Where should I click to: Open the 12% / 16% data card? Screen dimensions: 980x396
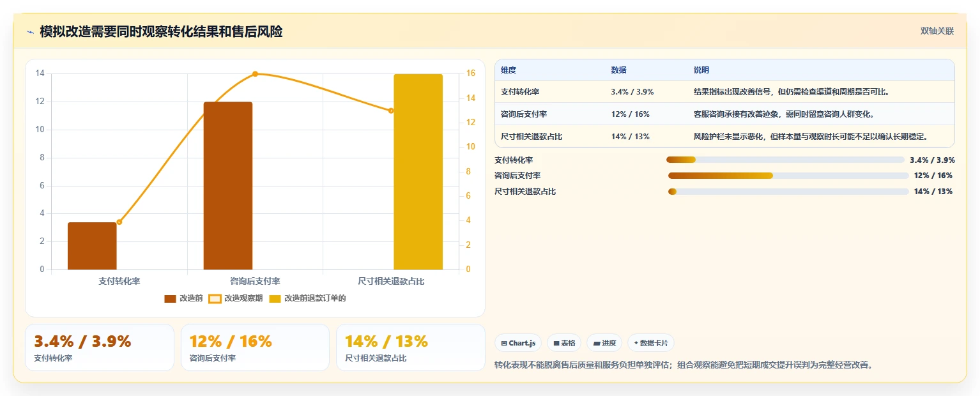(255, 347)
